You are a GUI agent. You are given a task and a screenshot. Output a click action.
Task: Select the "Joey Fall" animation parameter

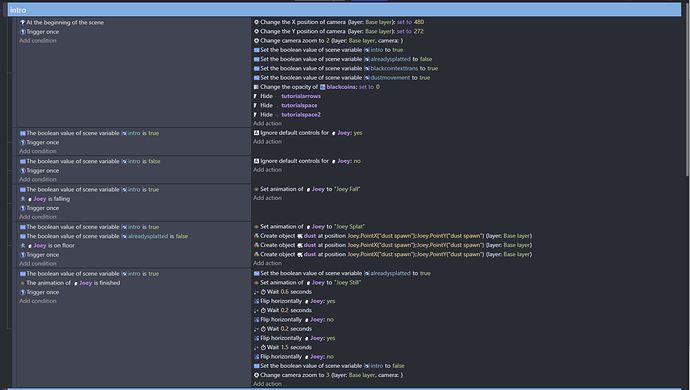[347, 189]
